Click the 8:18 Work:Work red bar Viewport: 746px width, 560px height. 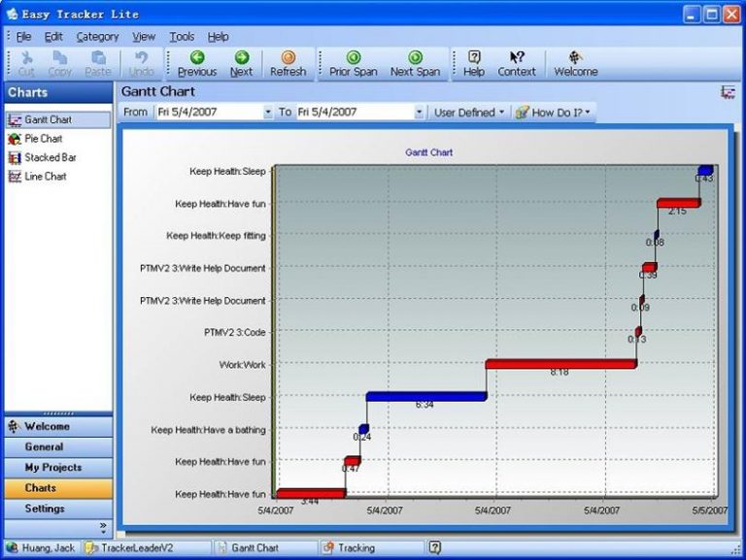click(x=560, y=364)
